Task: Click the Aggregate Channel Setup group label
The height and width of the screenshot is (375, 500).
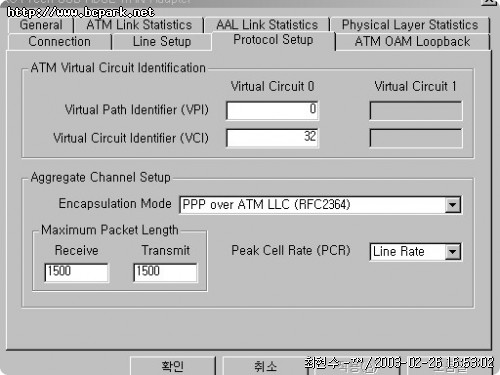Action: coord(100,177)
